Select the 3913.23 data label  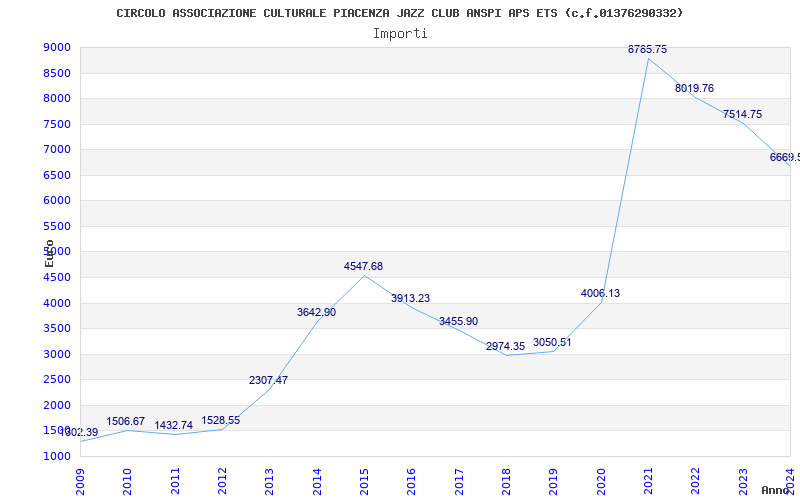coord(410,299)
